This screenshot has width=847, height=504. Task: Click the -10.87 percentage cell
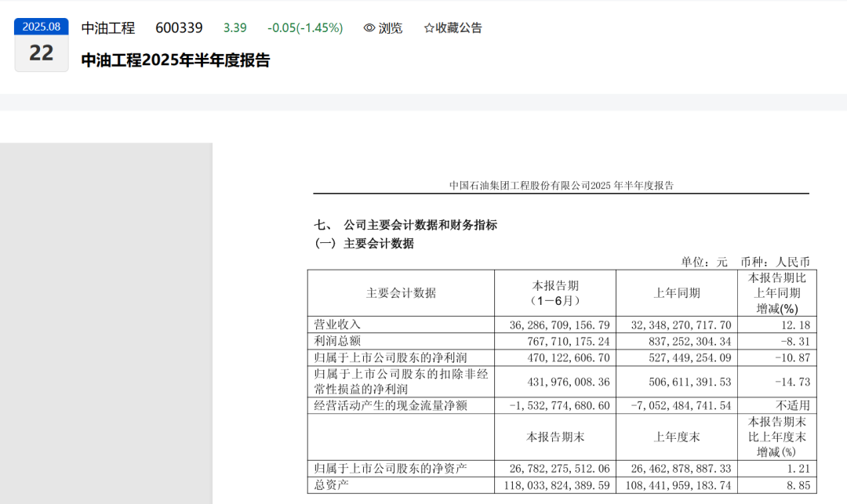(792, 357)
